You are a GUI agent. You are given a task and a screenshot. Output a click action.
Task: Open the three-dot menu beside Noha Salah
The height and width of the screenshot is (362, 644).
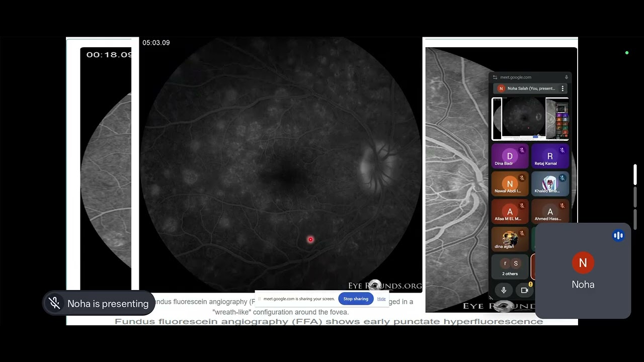coord(562,88)
